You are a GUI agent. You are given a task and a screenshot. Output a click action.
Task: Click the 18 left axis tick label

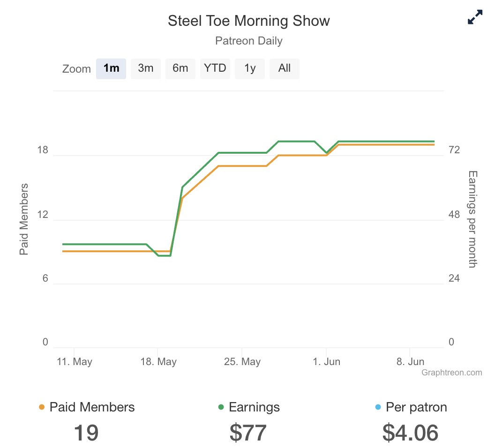click(43, 150)
